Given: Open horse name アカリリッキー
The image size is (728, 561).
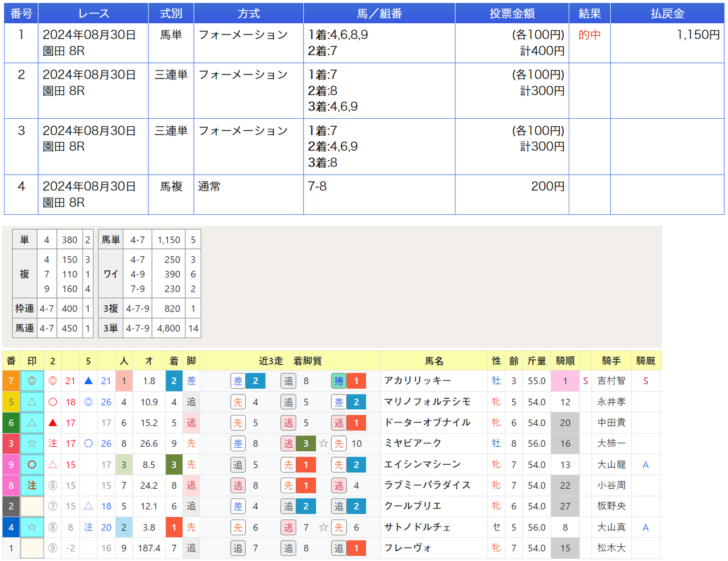Looking at the screenshot, I should (417, 381).
